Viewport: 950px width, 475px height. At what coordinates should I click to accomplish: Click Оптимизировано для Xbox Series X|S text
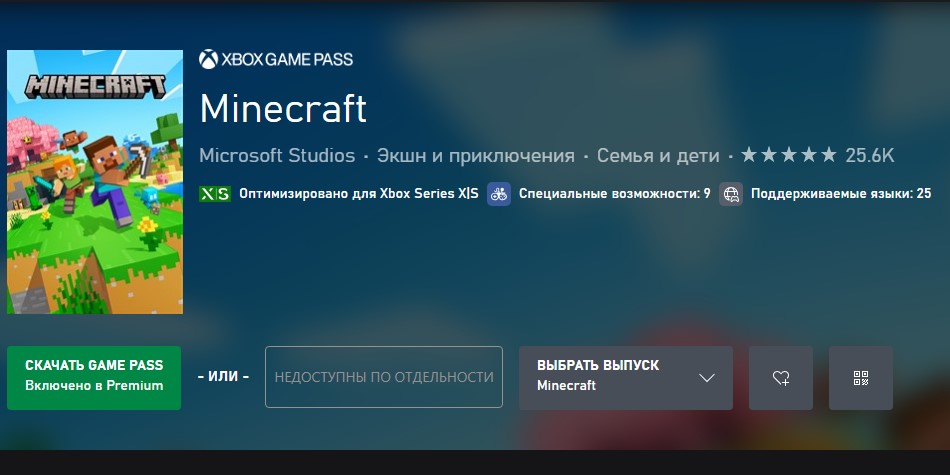tap(359, 194)
